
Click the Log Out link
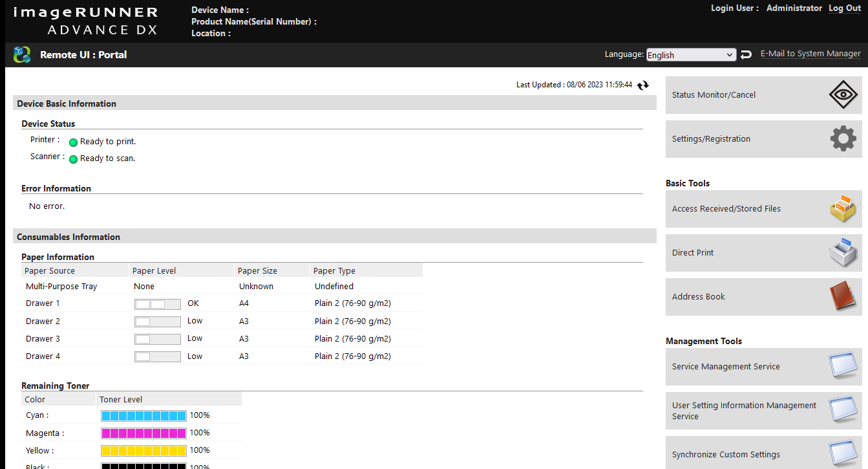tap(845, 8)
